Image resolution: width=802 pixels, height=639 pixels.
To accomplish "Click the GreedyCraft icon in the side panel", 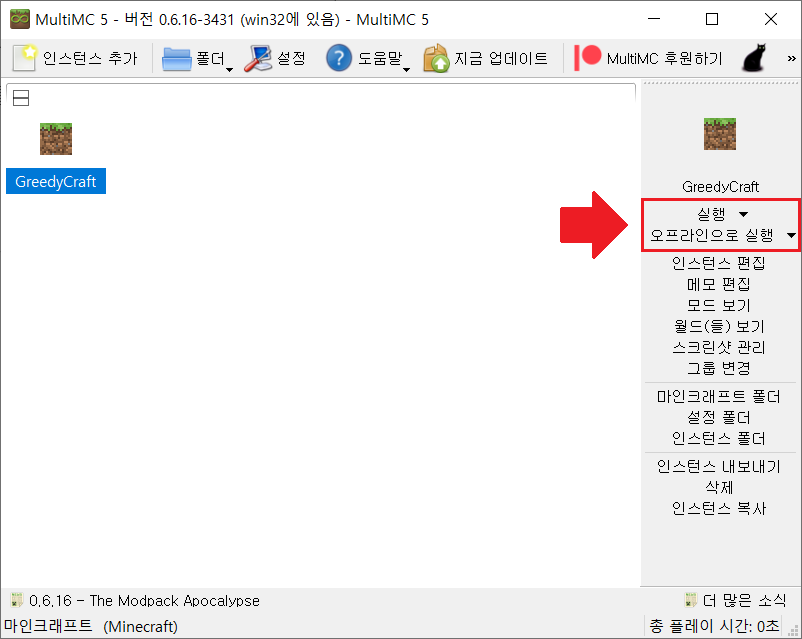I will point(720,134).
